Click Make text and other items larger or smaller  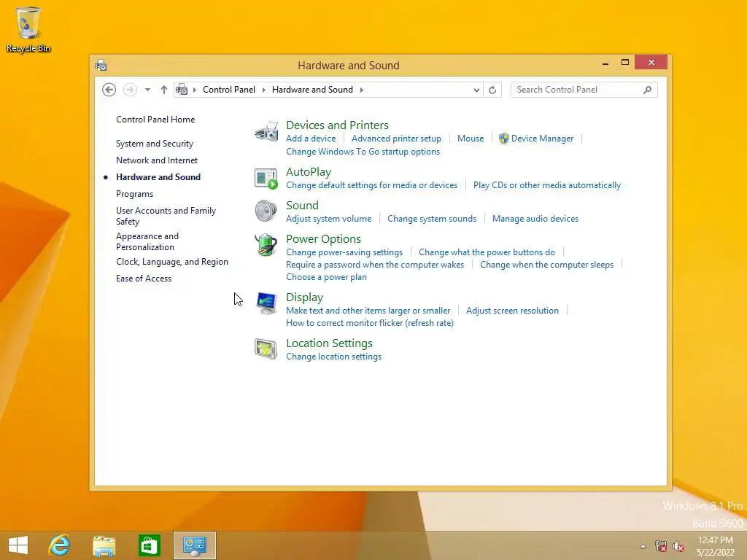coord(368,311)
